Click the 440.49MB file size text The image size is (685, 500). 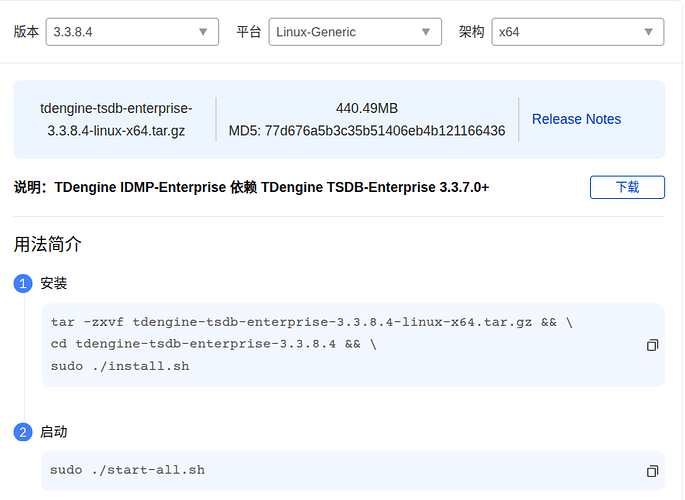366,108
